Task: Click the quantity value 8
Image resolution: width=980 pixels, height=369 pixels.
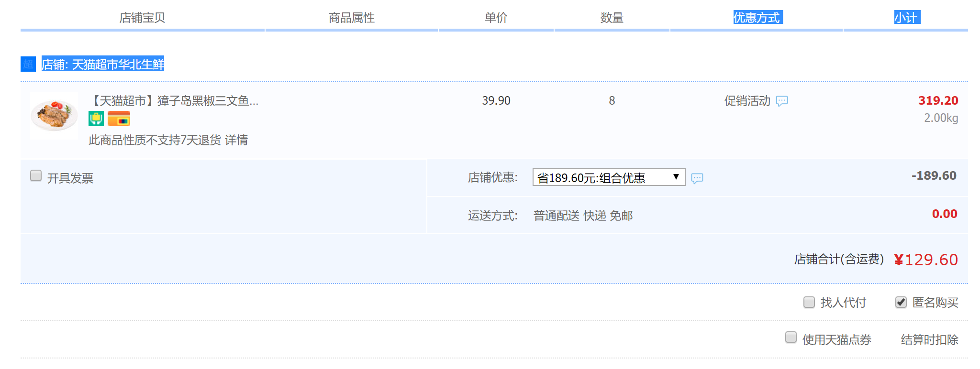Action: [612, 101]
